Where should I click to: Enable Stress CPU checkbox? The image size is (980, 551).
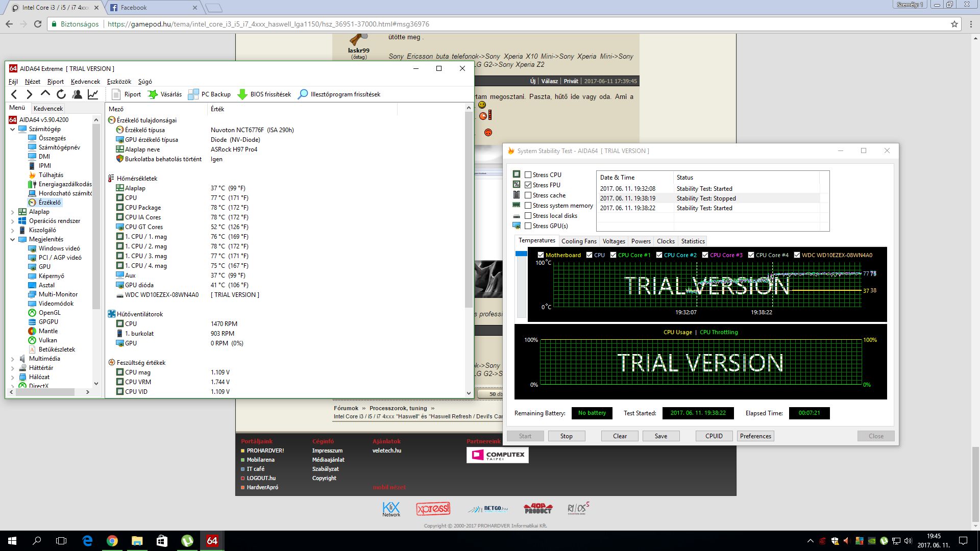[x=528, y=175]
